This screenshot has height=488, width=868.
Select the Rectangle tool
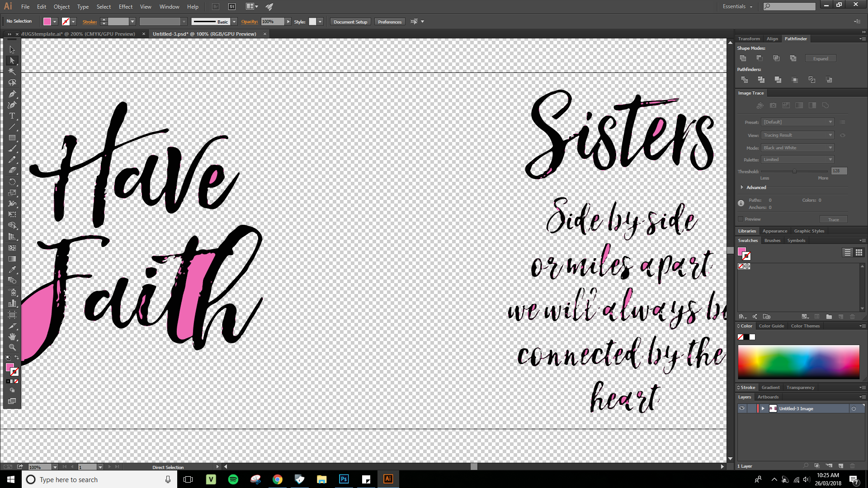coord(12,138)
